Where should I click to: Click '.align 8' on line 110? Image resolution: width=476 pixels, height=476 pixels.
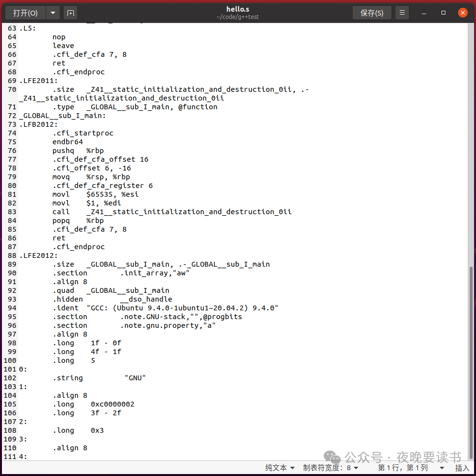[x=70, y=448]
